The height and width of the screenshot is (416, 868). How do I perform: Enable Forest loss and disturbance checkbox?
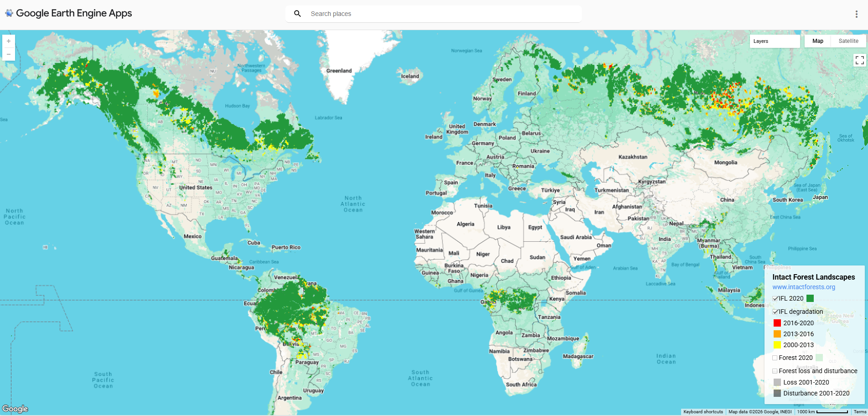coord(775,371)
